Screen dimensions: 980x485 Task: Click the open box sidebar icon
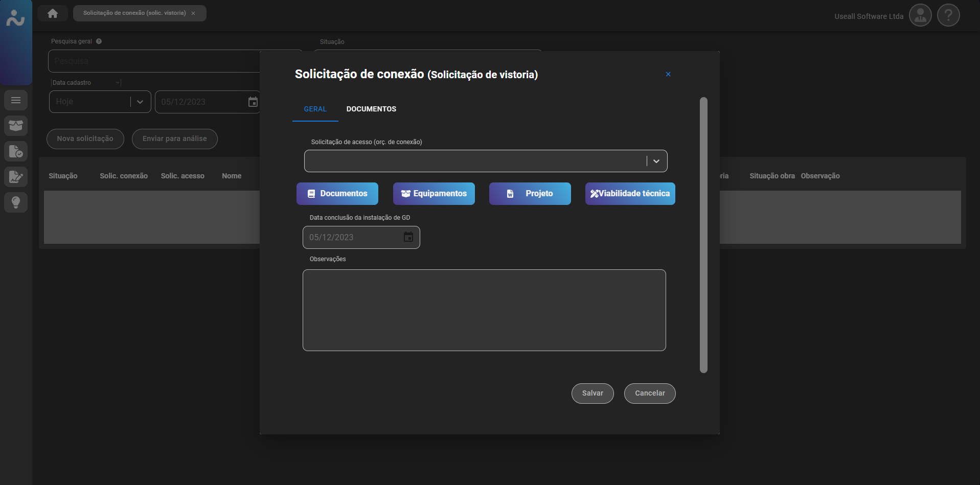click(16, 126)
